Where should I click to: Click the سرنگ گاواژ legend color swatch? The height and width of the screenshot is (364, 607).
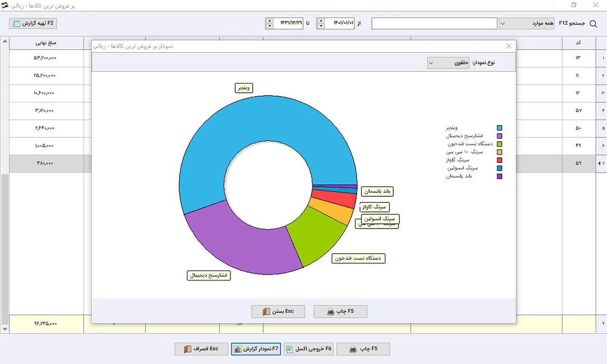pos(499,160)
